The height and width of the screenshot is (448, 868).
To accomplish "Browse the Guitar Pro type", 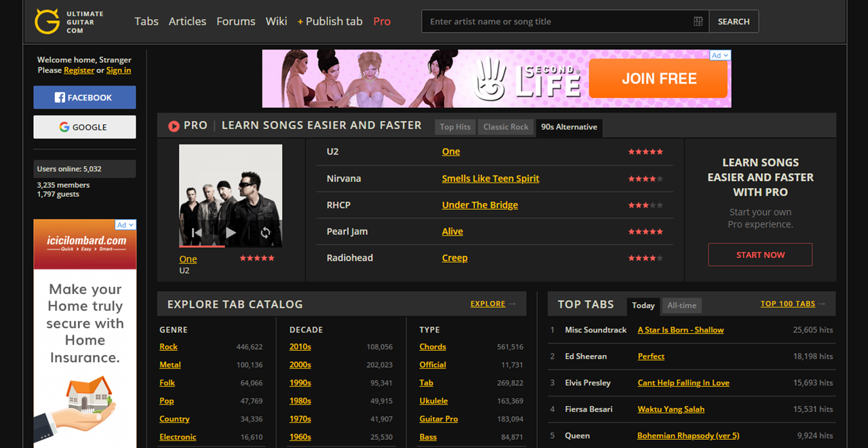I will [x=439, y=419].
